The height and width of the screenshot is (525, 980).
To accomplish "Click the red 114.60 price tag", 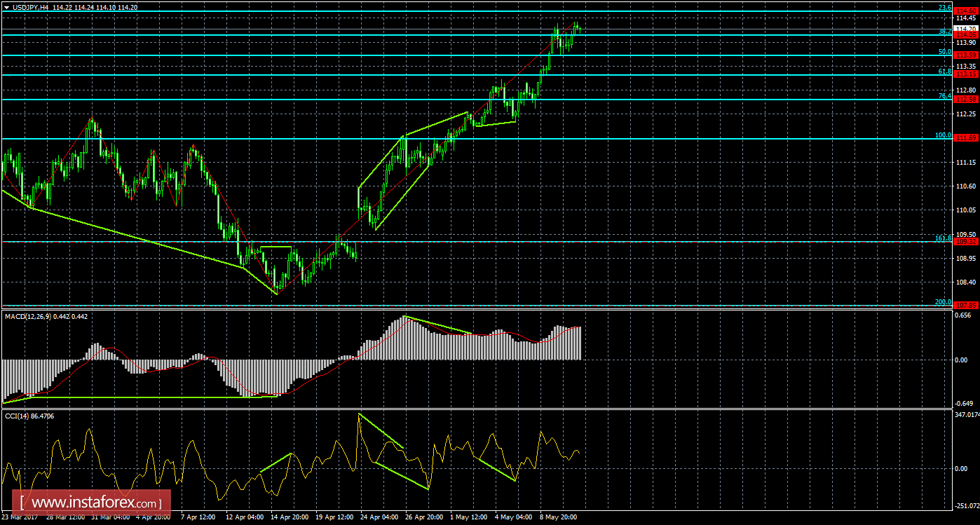I will pyautogui.click(x=967, y=11).
